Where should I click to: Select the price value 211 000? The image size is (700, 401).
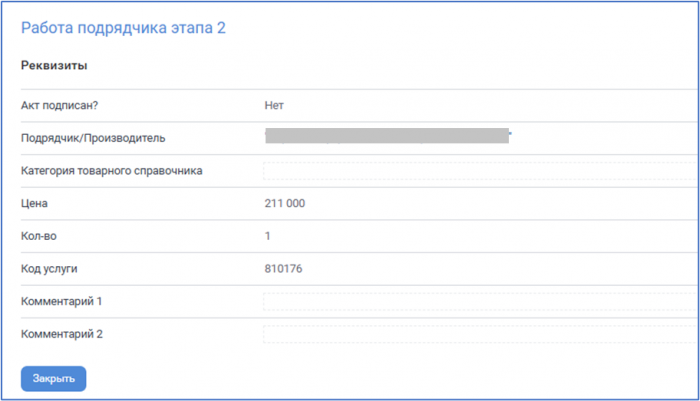coord(285,204)
